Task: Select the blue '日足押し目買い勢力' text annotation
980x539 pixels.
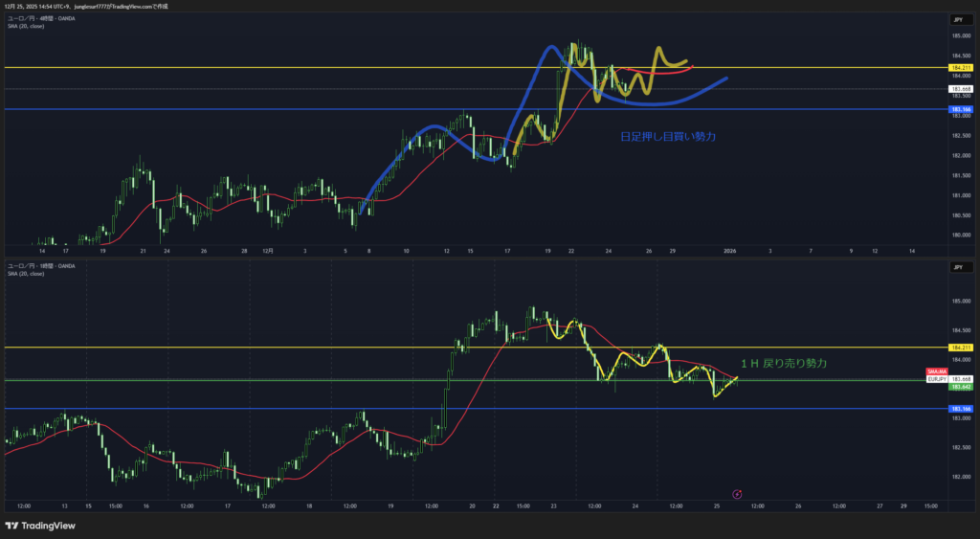Action: point(668,137)
